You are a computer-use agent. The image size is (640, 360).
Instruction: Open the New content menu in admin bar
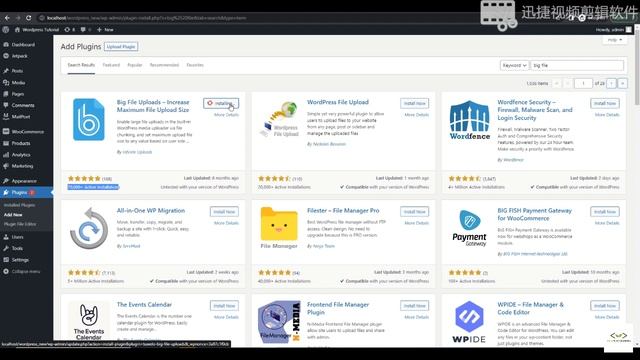105,29
